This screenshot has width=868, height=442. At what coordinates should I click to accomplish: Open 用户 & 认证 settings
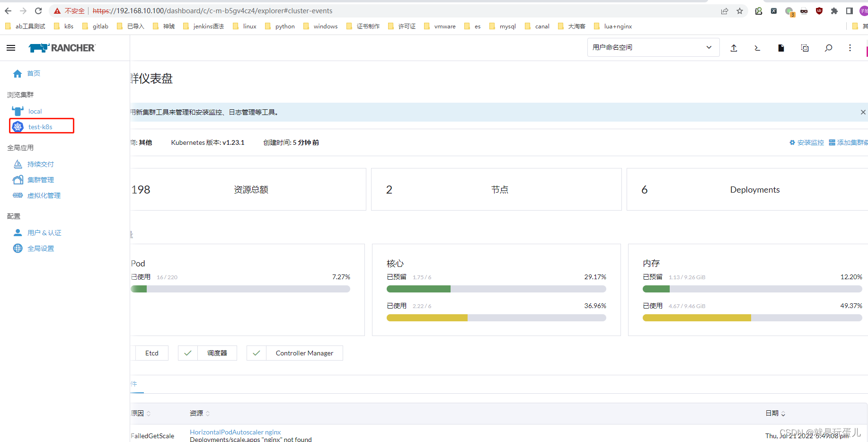(x=44, y=233)
